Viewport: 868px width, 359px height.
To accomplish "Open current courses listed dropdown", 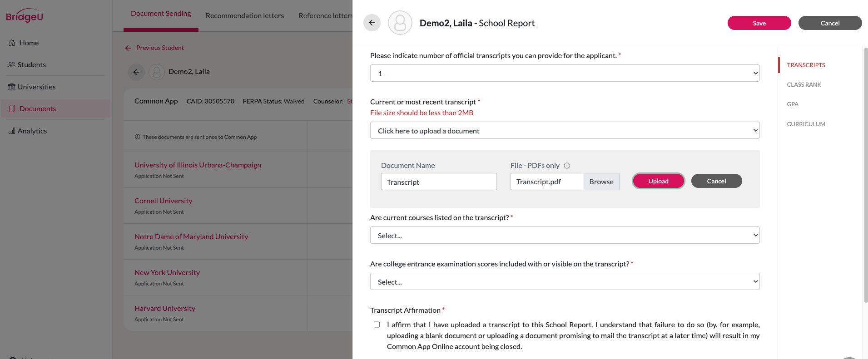I will [x=565, y=235].
